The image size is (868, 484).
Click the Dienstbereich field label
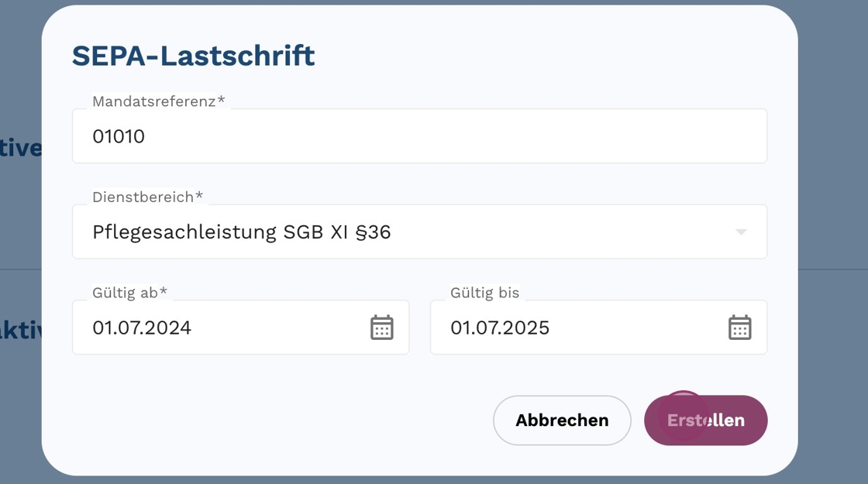click(147, 197)
